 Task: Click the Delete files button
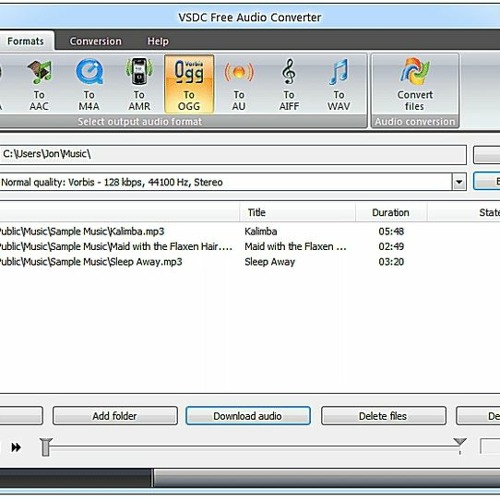click(383, 416)
